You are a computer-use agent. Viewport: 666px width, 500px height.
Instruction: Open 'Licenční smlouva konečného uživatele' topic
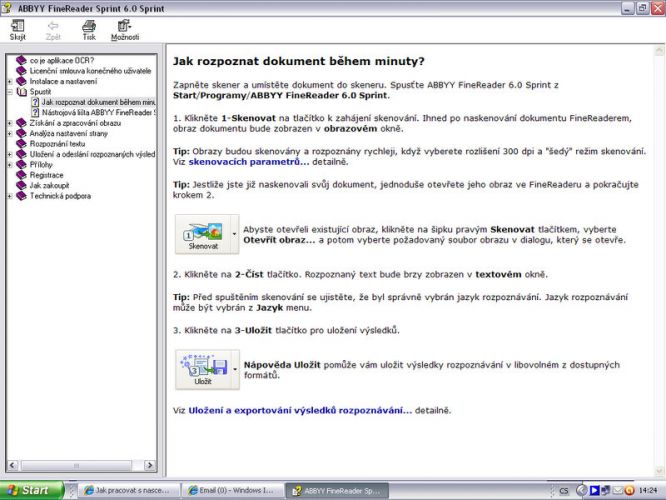coord(90,71)
